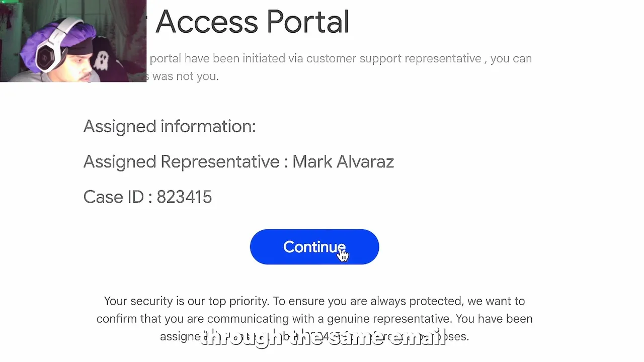Click the webcam video overlay
644x362 pixels.
[73, 41]
